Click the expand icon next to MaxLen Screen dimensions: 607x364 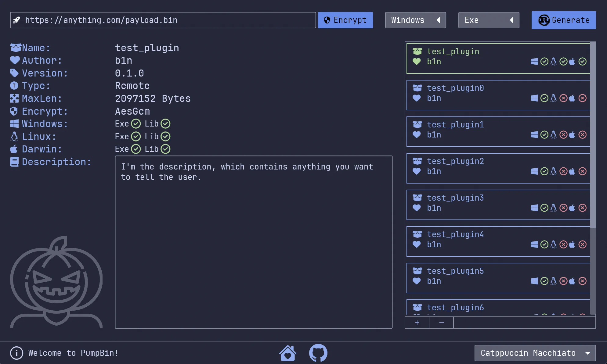[14, 98]
